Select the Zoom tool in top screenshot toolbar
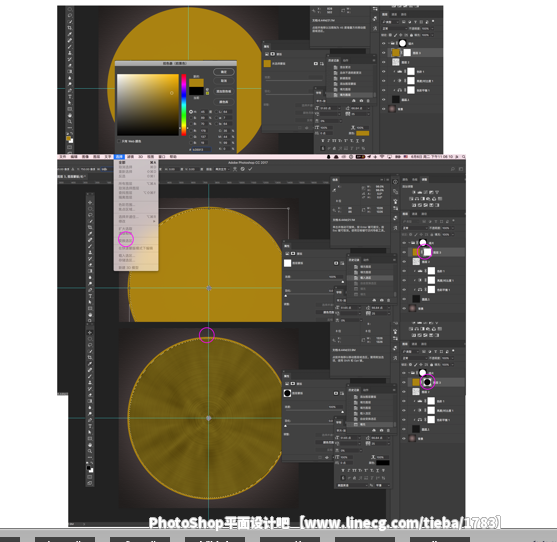Viewport: 557px width, 542px height. [x=70, y=121]
